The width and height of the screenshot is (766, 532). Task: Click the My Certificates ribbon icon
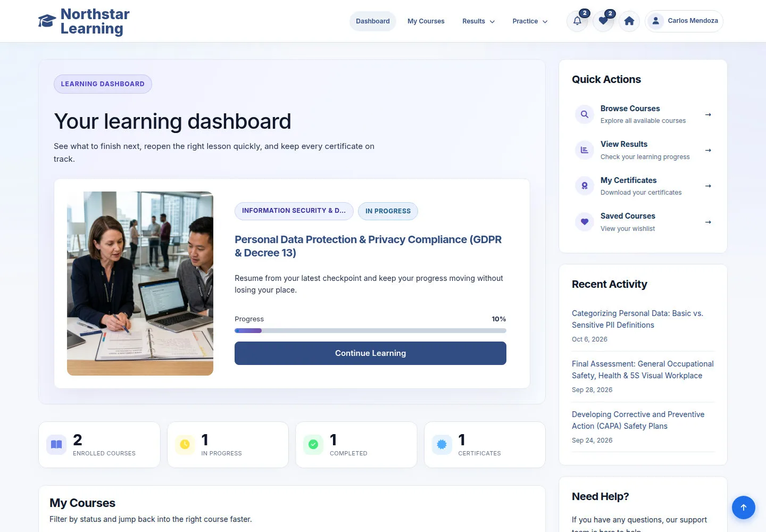[x=585, y=186]
